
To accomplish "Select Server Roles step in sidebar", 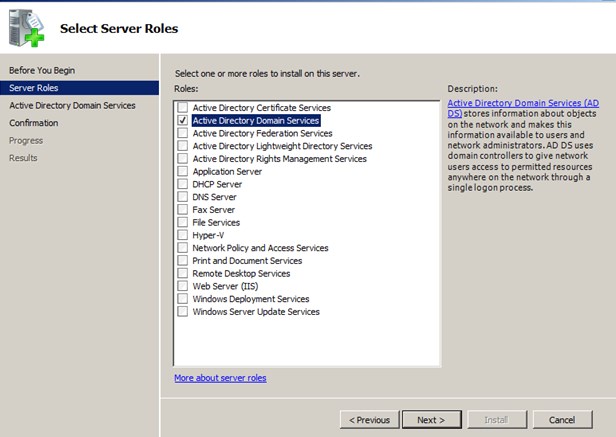I will click(79, 88).
